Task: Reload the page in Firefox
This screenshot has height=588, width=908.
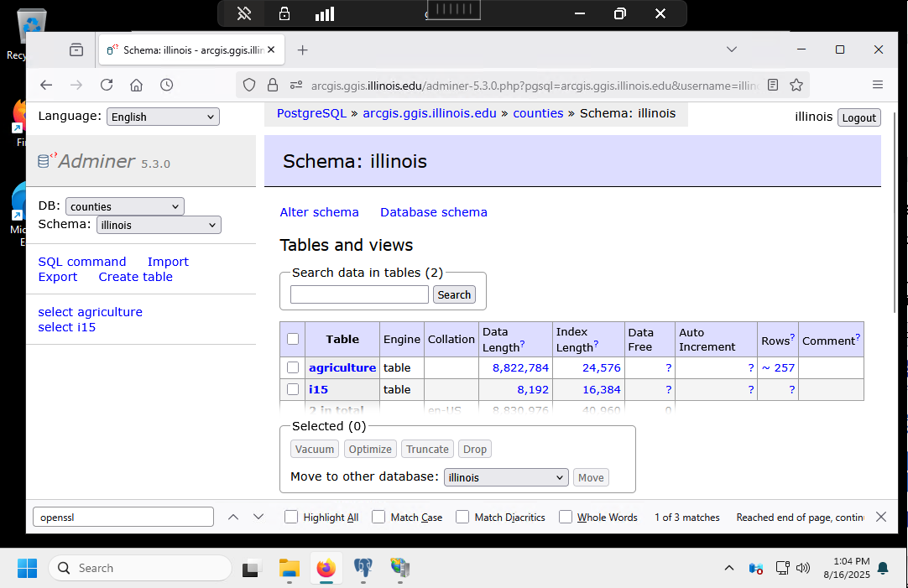Action: tap(107, 85)
